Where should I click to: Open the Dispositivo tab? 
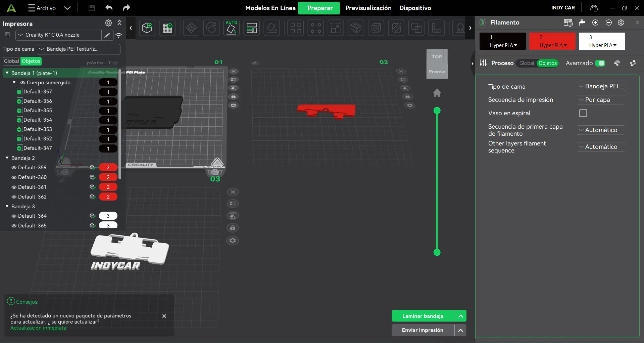coord(415,8)
